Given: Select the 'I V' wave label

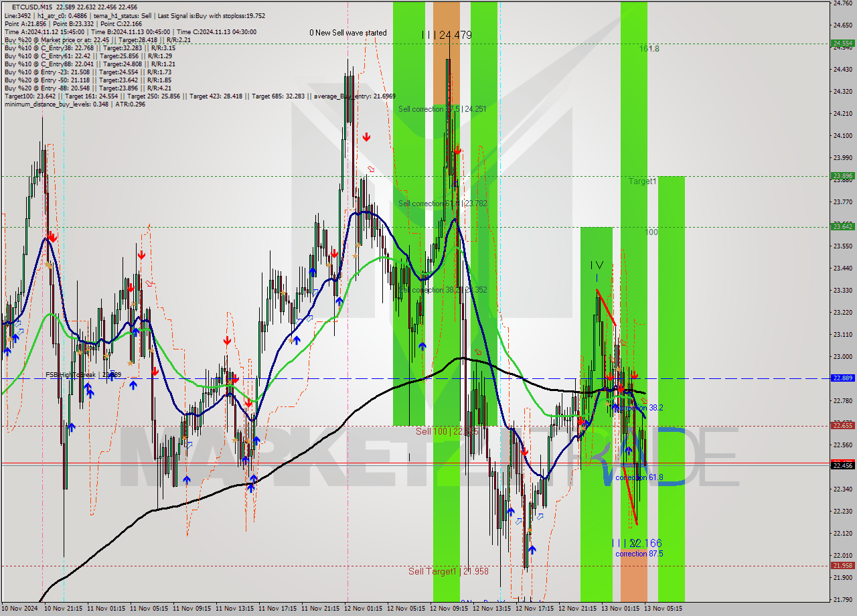Looking at the screenshot, I should (597, 265).
